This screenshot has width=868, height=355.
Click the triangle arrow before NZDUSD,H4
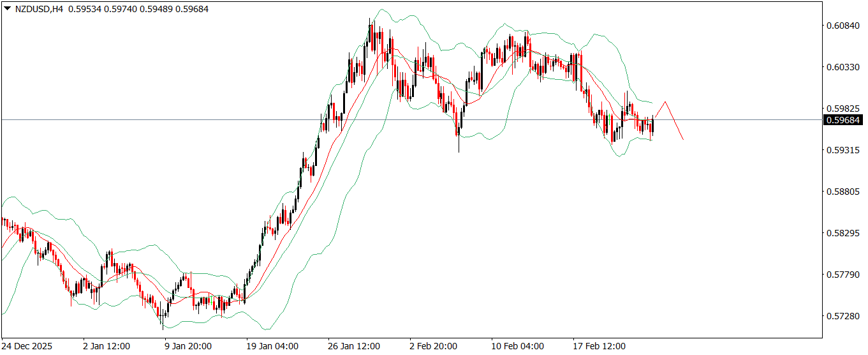7,9
